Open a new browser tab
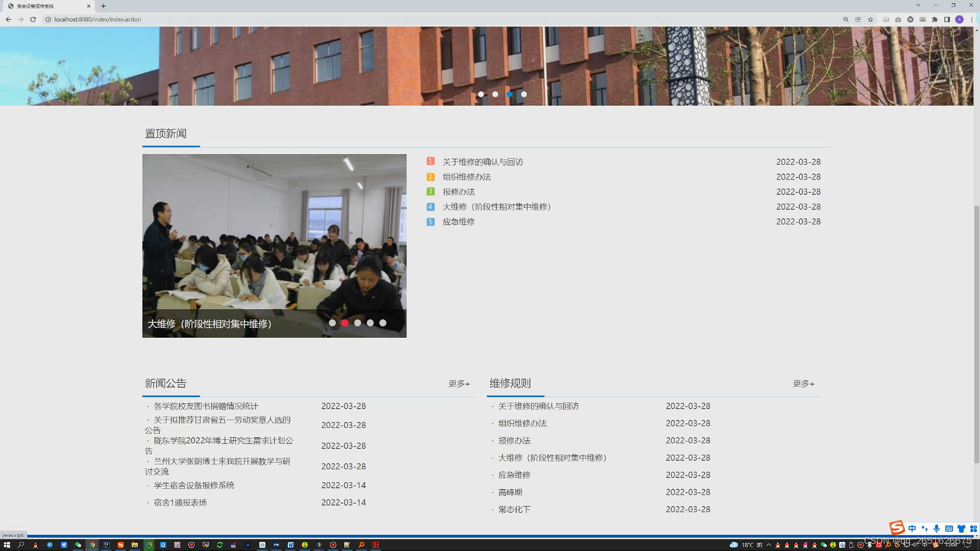Screen dimensions: 980x551 [103, 6]
